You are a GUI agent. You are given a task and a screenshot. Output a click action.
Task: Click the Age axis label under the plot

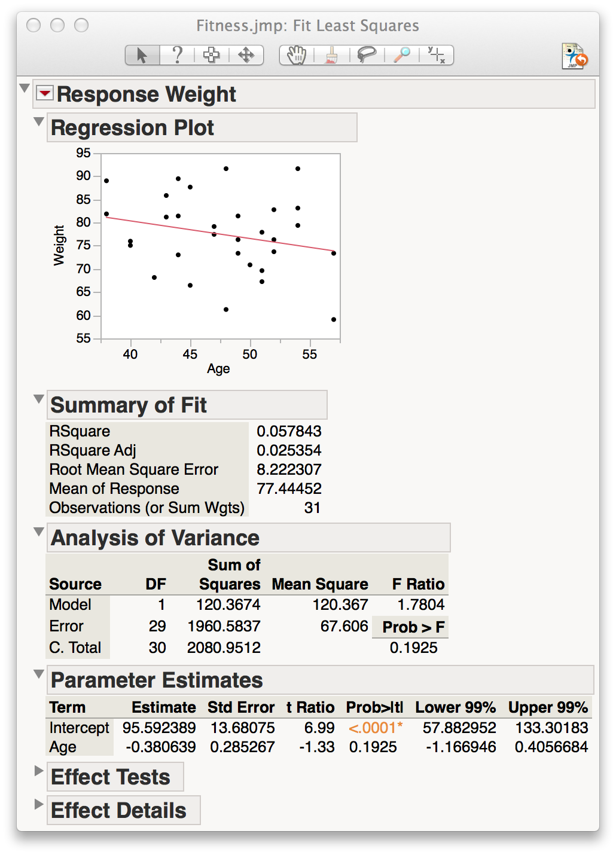tap(218, 369)
